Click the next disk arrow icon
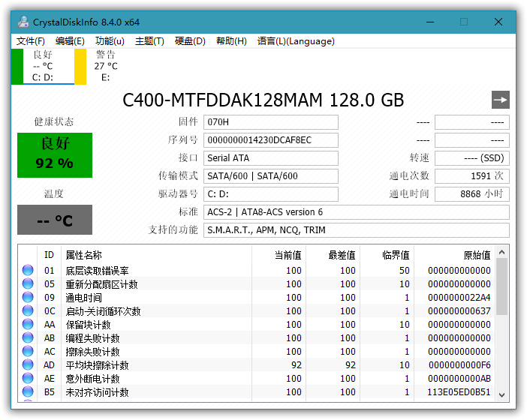527x420 pixels. [501, 100]
